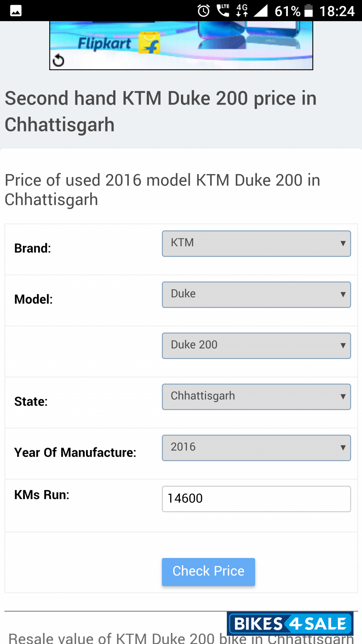Click the KMs Run input field

pos(256,499)
